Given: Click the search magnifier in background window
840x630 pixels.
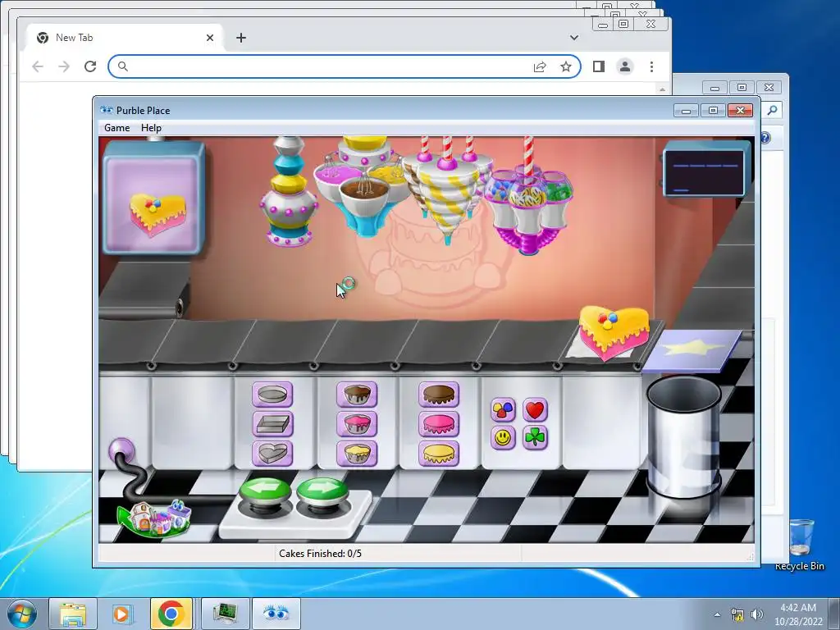Looking at the screenshot, I should 772,110.
